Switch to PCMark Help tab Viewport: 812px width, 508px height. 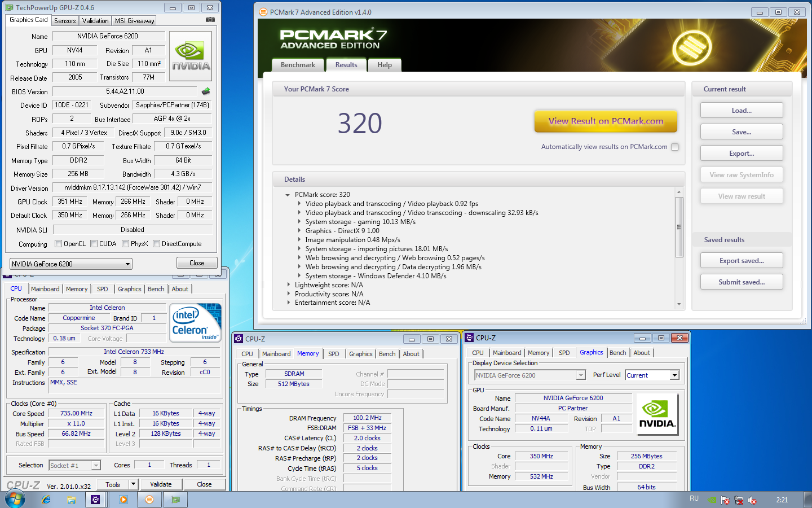(385, 65)
